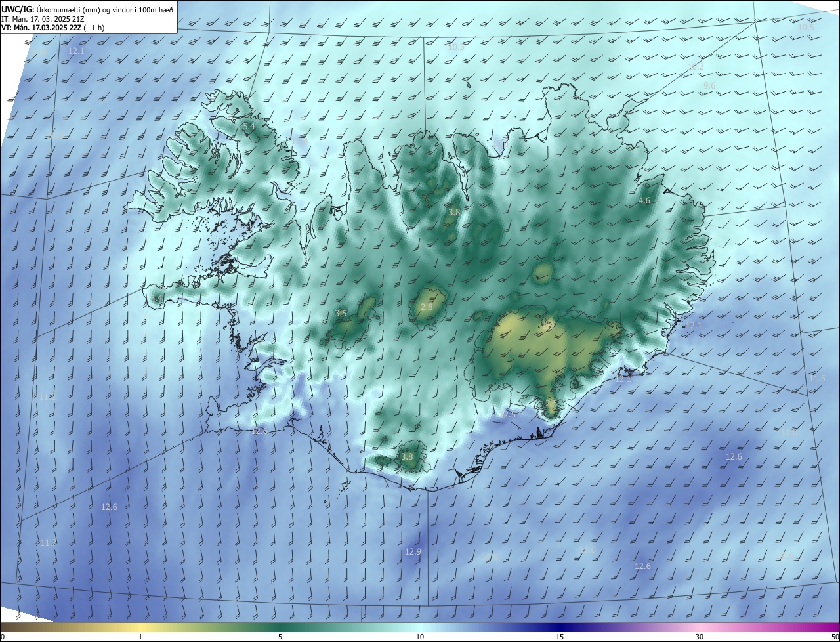Click the 12.9 value label
The width and height of the screenshot is (840, 642).
click(413, 552)
